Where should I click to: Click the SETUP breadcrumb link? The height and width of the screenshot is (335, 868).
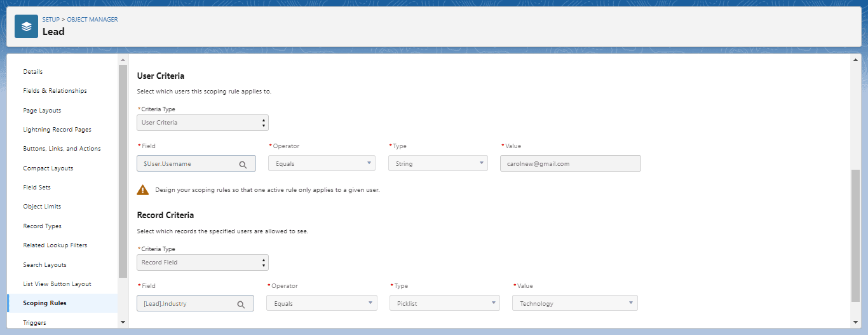(x=51, y=20)
